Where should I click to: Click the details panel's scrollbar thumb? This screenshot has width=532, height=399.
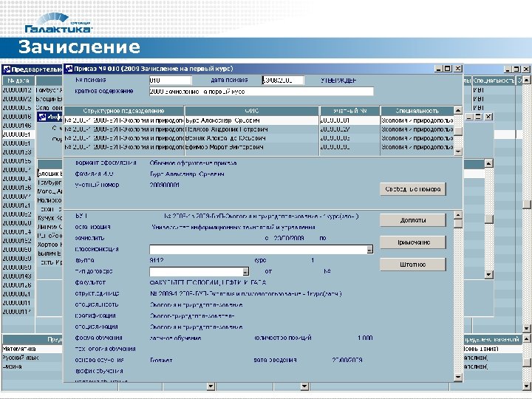click(x=458, y=224)
